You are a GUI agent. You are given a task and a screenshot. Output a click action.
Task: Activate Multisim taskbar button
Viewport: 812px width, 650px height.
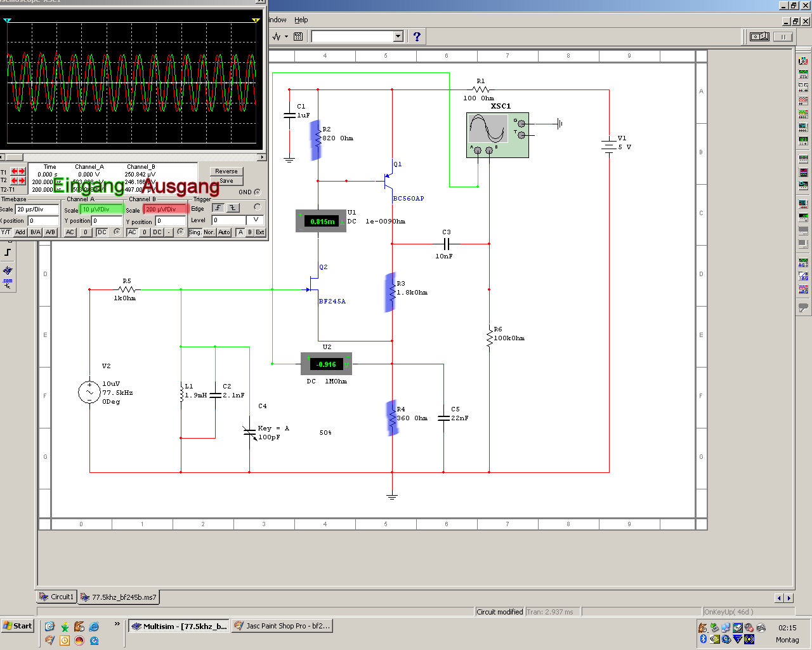pyautogui.click(x=178, y=626)
